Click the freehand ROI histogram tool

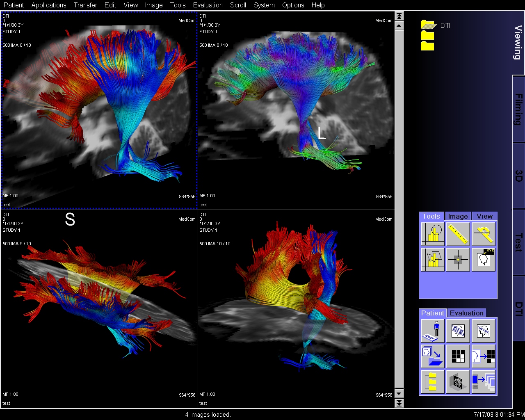[432, 259]
